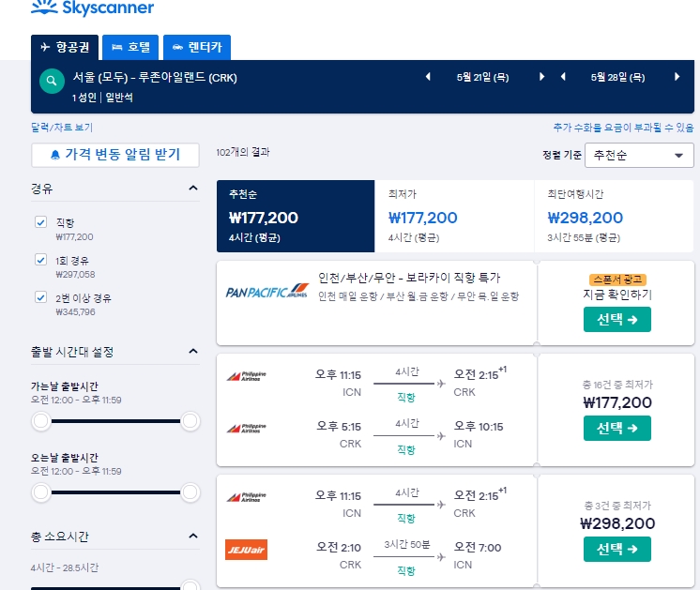The height and width of the screenshot is (590, 700).
Task: Toggle the 1회 경유 checkbox
Action: pos(40,259)
